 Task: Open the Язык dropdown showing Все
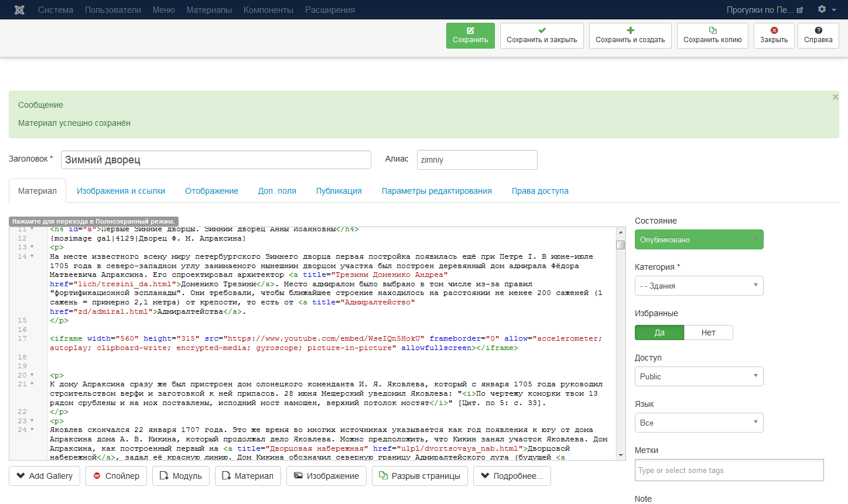(x=699, y=423)
